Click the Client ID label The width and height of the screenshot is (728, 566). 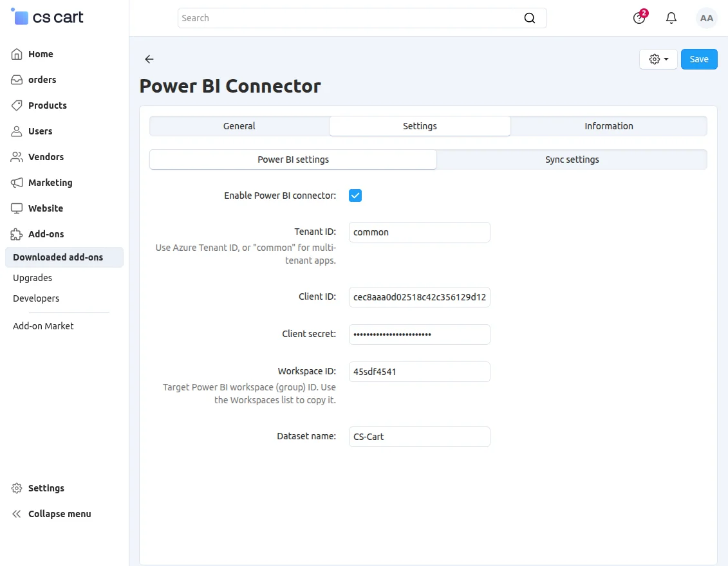click(317, 297)
